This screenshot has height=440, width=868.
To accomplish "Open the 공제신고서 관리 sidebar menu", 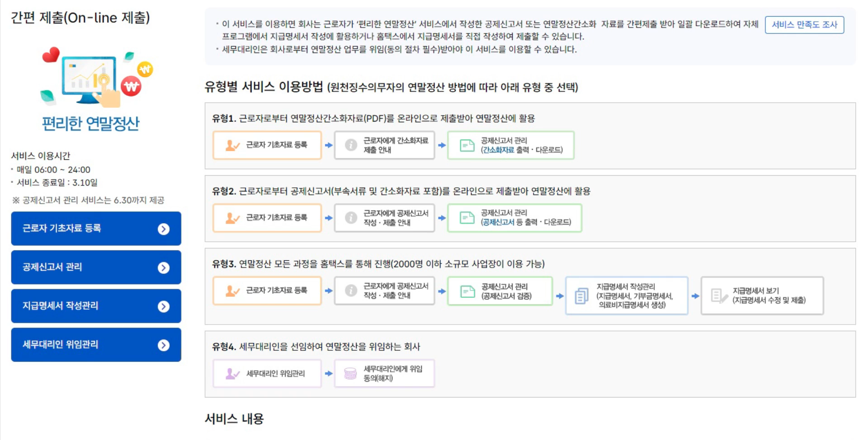I will pyautogui.click(x=95, y=267).
